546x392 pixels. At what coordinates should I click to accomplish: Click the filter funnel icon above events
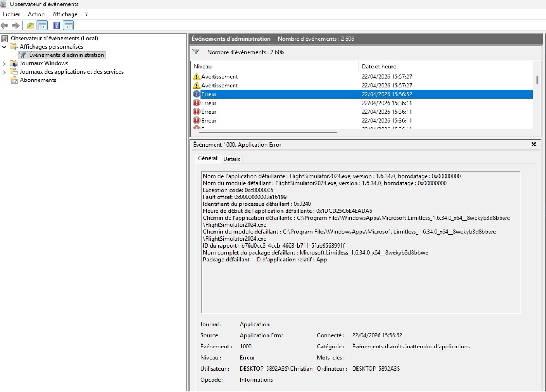pos(196,52)
